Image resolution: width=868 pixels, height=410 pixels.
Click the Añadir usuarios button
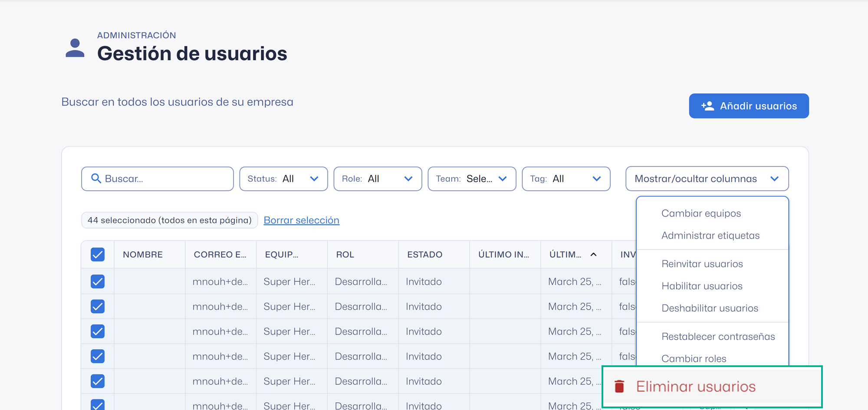[x=749, y=106]
